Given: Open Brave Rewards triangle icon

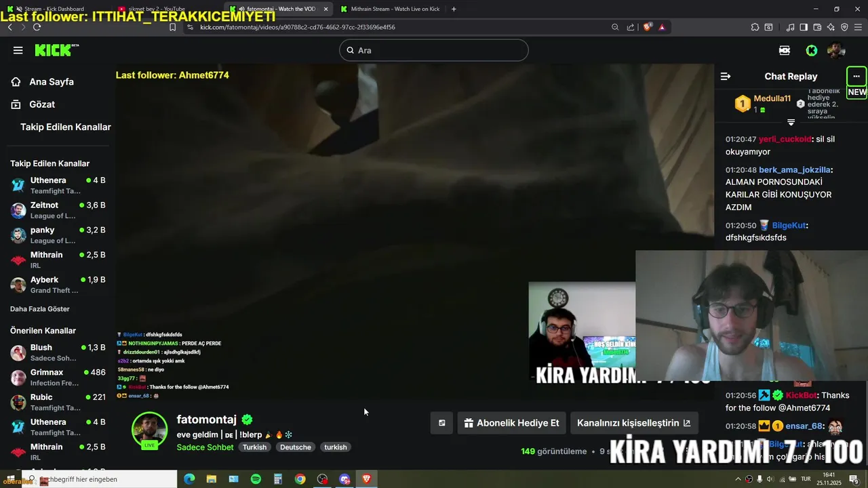Looking at the screenshot, I should tap(662, 27).
